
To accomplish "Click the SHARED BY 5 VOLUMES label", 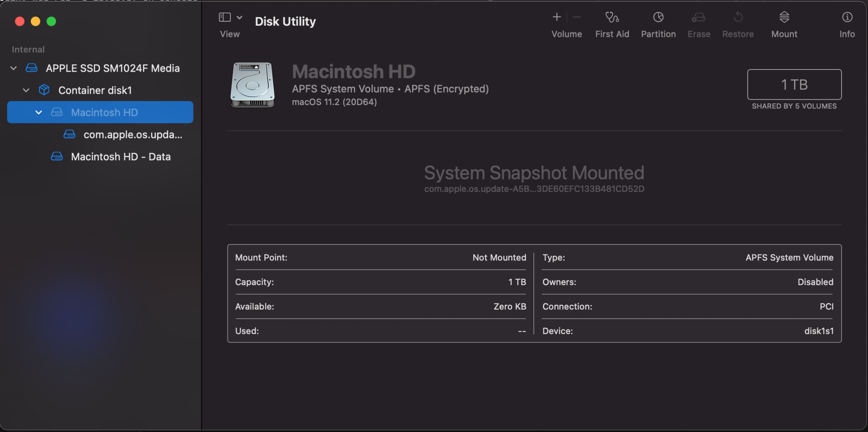I will click(x=794, y=106).
